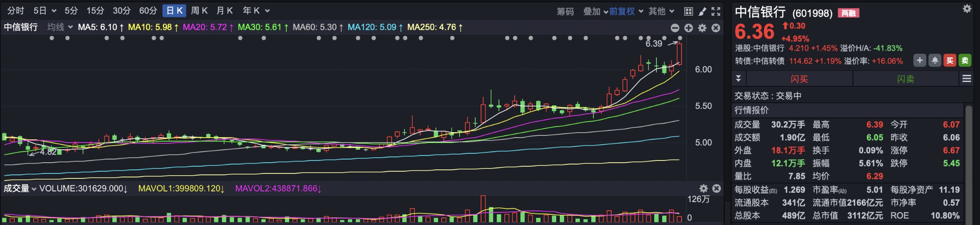
Task: Add stock to watchlist with plus icon
Action: coord(920,61)
